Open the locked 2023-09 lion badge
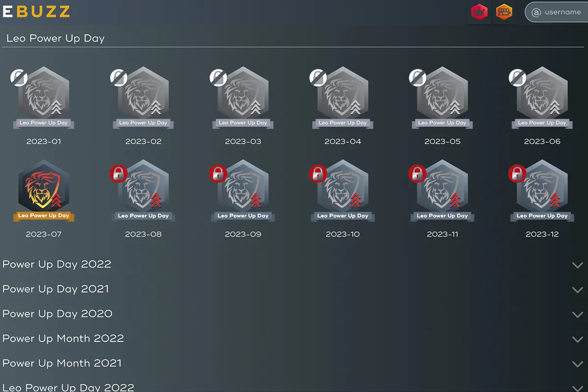The width and height of the screenshot is (588, 392). (x=243, y=191)
